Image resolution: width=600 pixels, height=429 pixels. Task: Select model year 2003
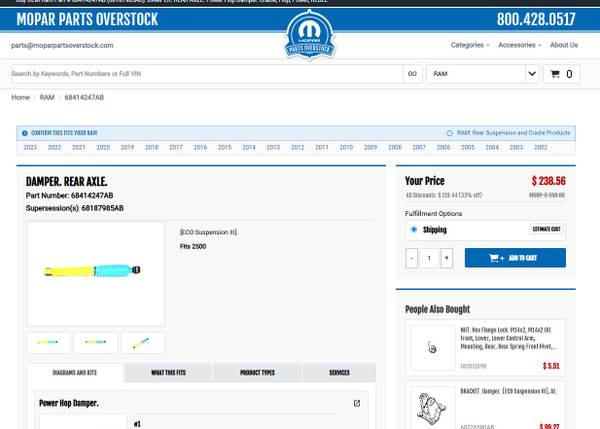coord(516,148)
